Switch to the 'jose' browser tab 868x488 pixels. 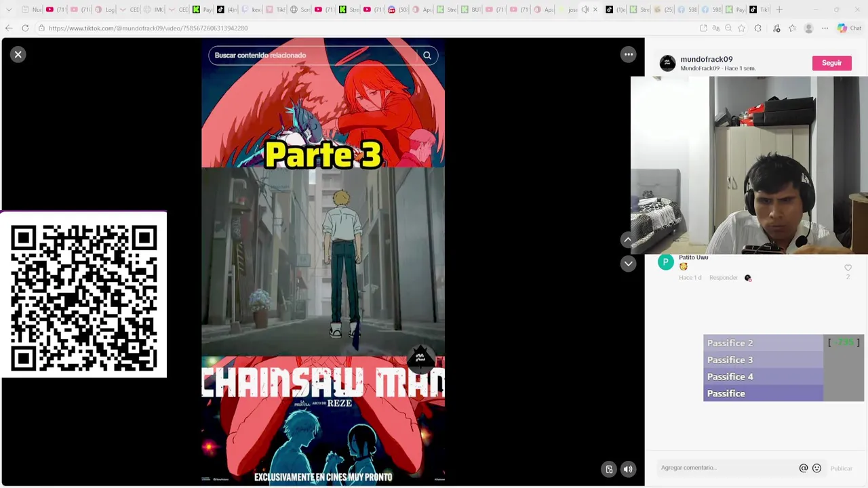[x=568, y=9]
